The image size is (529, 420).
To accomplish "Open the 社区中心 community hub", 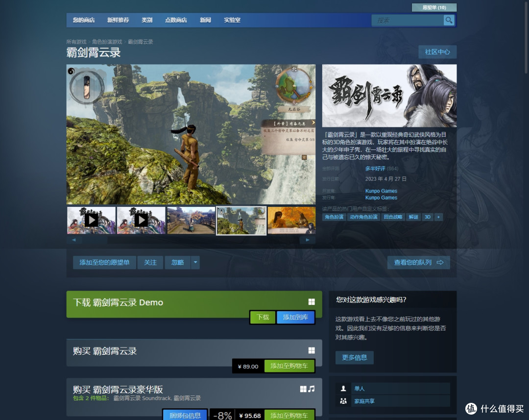I will pyautogui.click(x=437, y=52).
